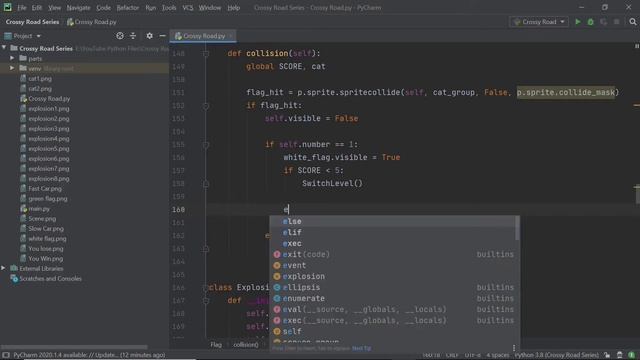Expand the venv folder

tap(12, 68)
